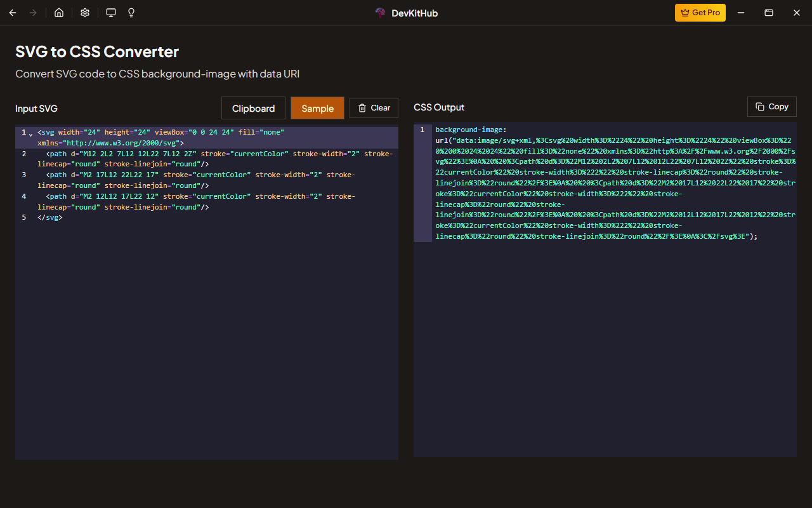Image resolution: width=812 pixels, height=508 pixels.
Task: Click line number 3 in input editor
Action: click(x=24, y=175)
